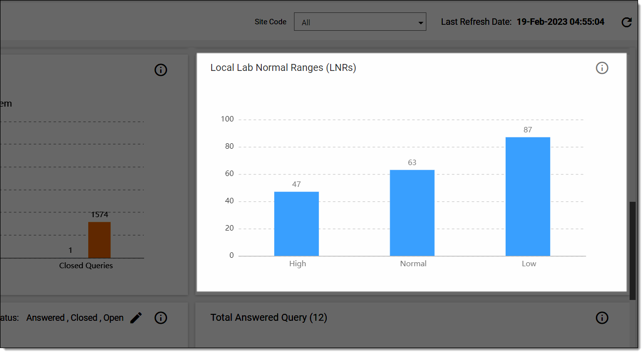Click the Low bar in LNRs chart
Screen dimensions: 644x354
[x=528, y=196]
